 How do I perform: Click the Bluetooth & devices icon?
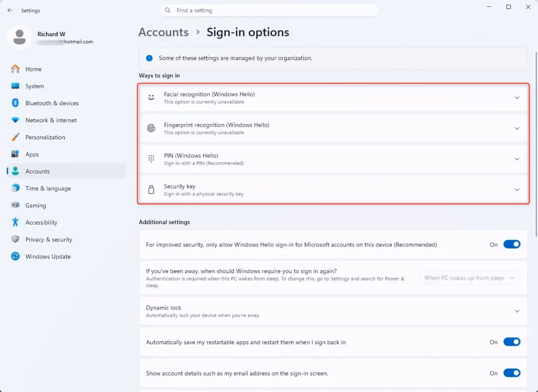pos(15,102)
